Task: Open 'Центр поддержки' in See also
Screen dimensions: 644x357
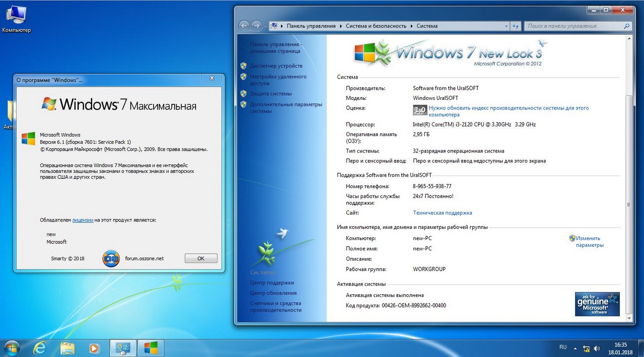Action: [272, 282]
